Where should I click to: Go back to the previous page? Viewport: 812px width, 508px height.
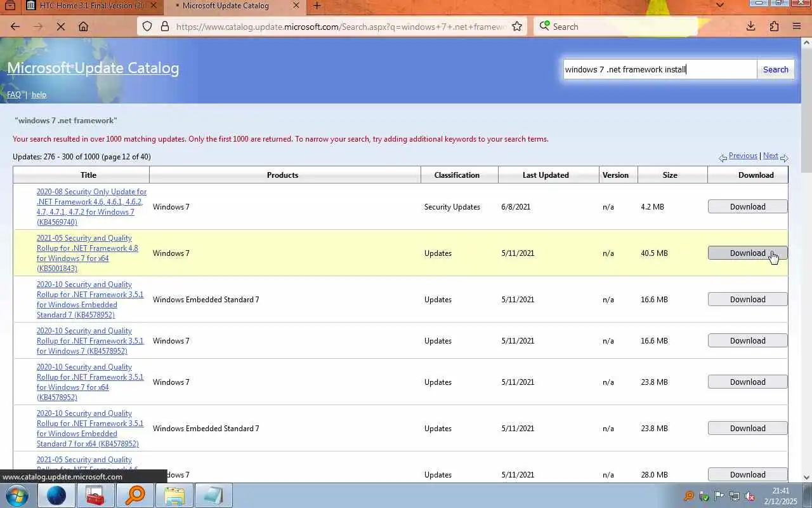click(x=15, y=27)
